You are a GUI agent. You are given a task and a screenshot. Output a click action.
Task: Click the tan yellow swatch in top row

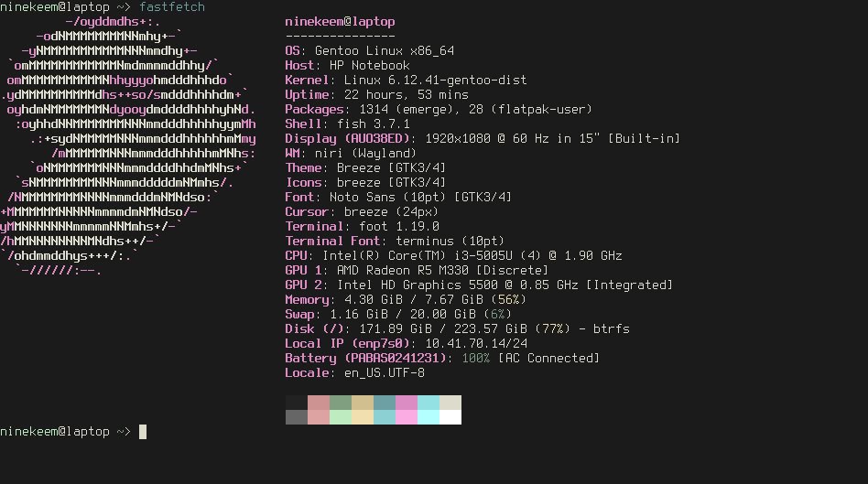click(363, 403)
